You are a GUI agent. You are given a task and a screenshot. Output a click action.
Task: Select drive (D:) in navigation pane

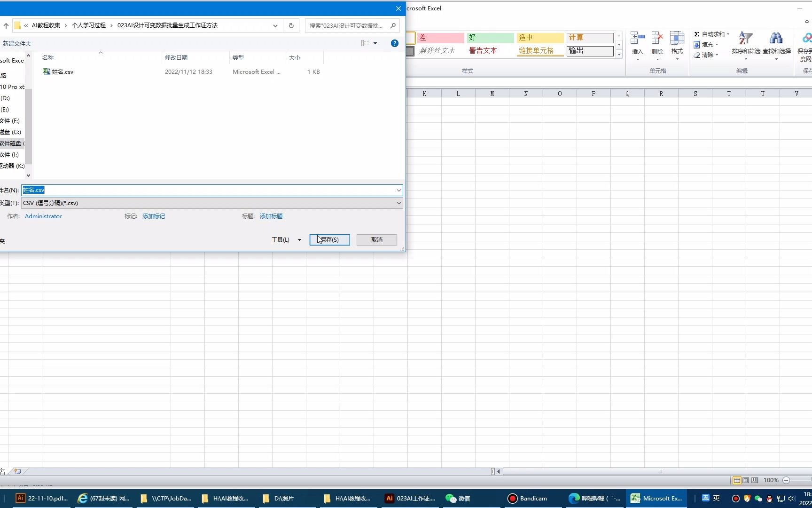tap(6, 98)
